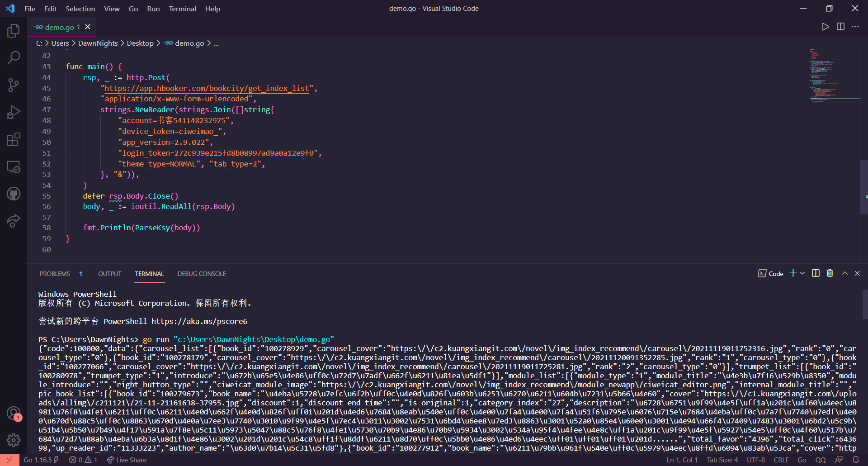Screen dimensions: 868x466
Task: Split the editor to the right
Action: [x=840, y=27]
